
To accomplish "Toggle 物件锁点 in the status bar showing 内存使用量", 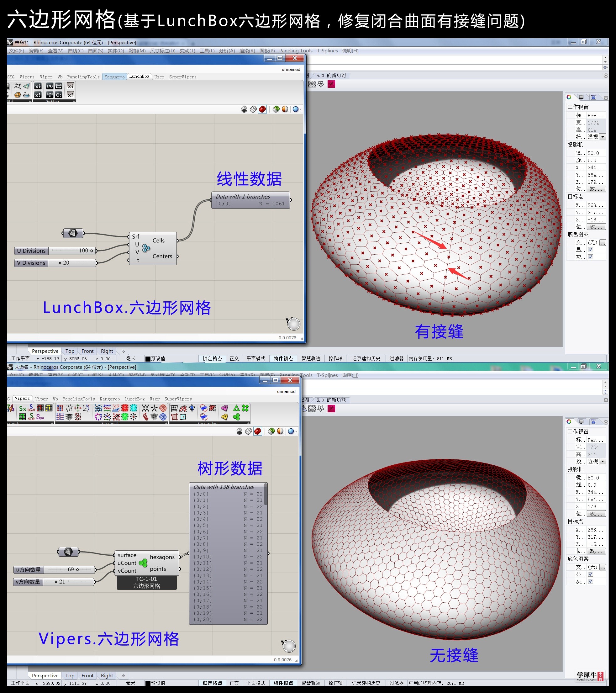I will point(283,359).
